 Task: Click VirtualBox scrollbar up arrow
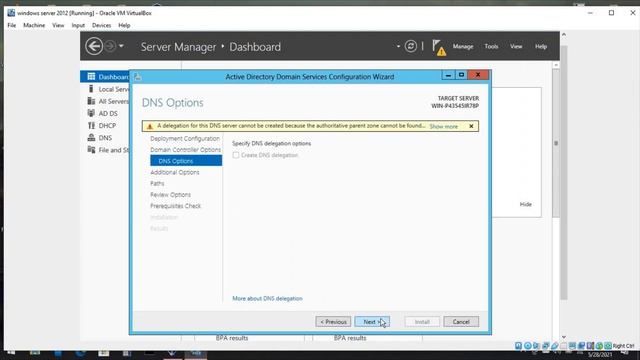tap(564, 35)
